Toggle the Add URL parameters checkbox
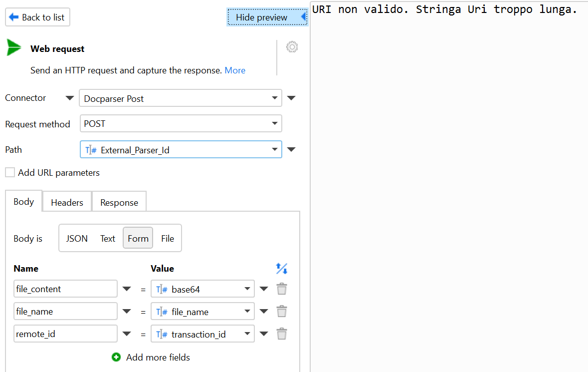This screenshot has height=372, width=588. [x=10, y=172]
